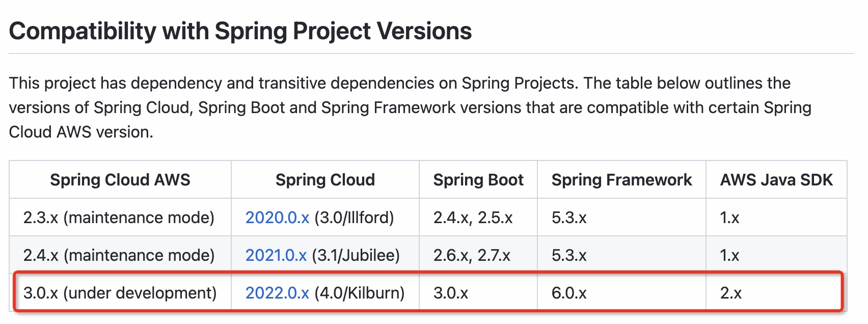Select the Spring Cloud AWS column header

click(120, 180)
